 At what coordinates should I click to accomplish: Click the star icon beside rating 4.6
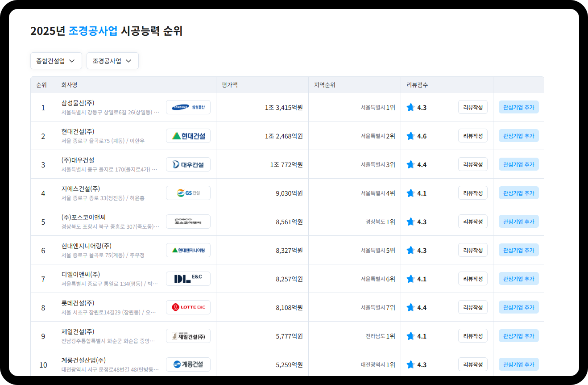(x=410, y=136)
